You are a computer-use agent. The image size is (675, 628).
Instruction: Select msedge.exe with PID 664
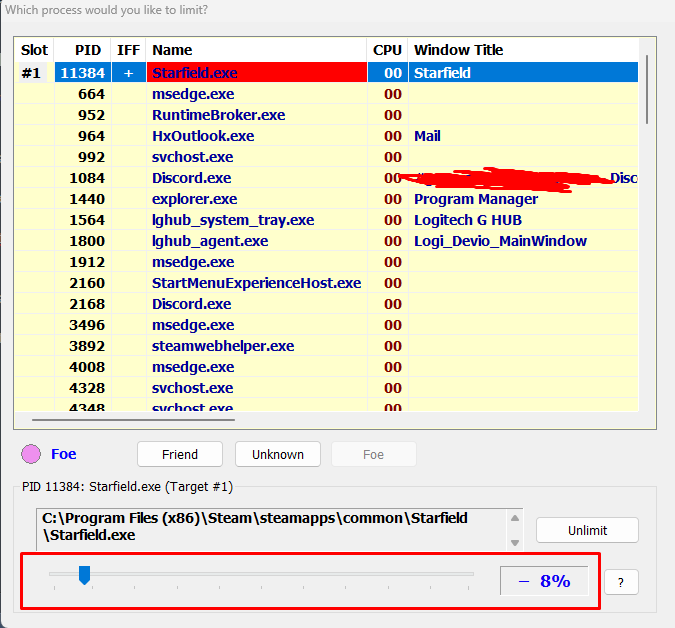(x=326, y=94)
